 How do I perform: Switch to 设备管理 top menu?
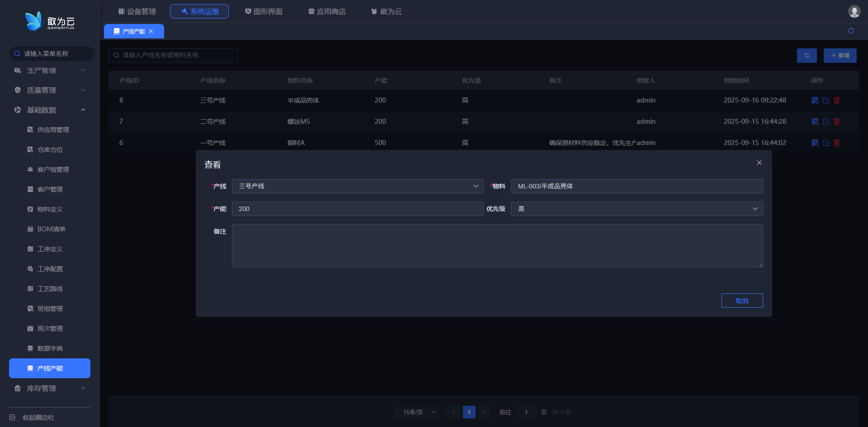(137, 11)
